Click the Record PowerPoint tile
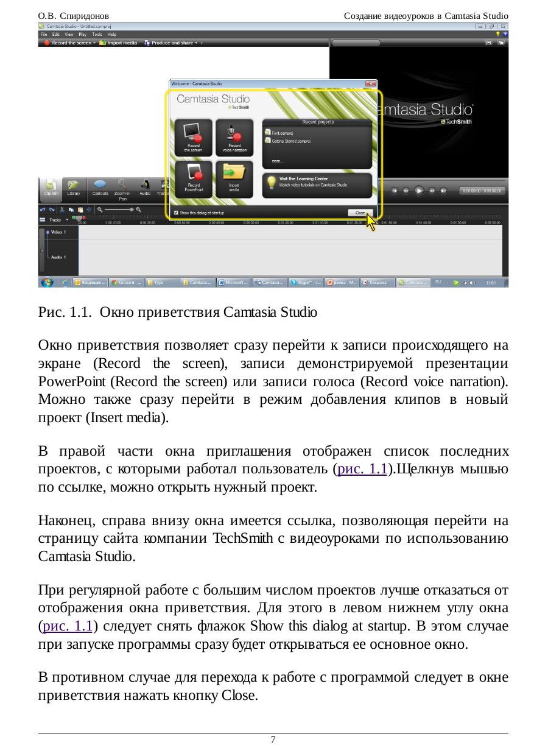This screenshot has height=756, width=534. (x=192, y=179)
